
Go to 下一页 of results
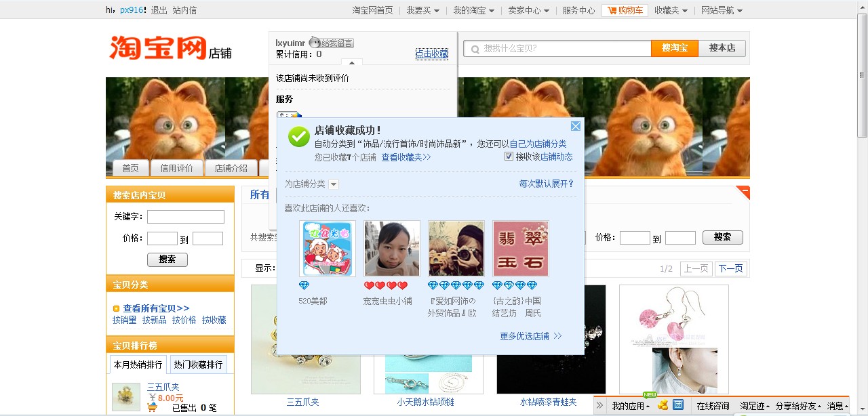tap(730, 268)
